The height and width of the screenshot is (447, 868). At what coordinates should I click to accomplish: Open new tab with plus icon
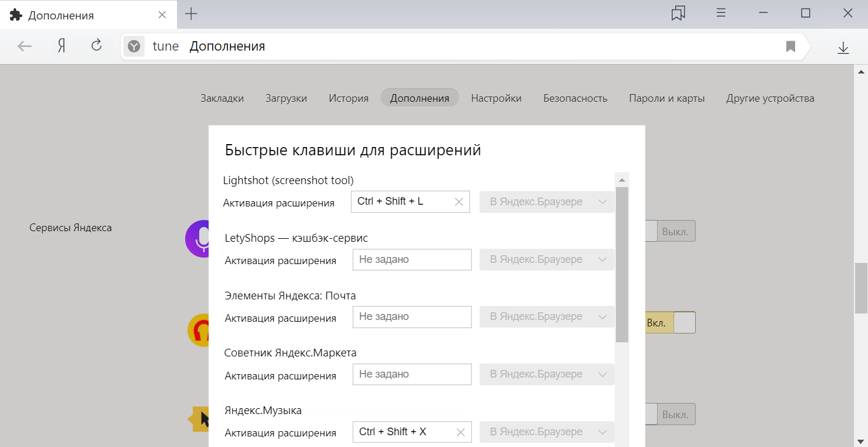pos(191,14)
